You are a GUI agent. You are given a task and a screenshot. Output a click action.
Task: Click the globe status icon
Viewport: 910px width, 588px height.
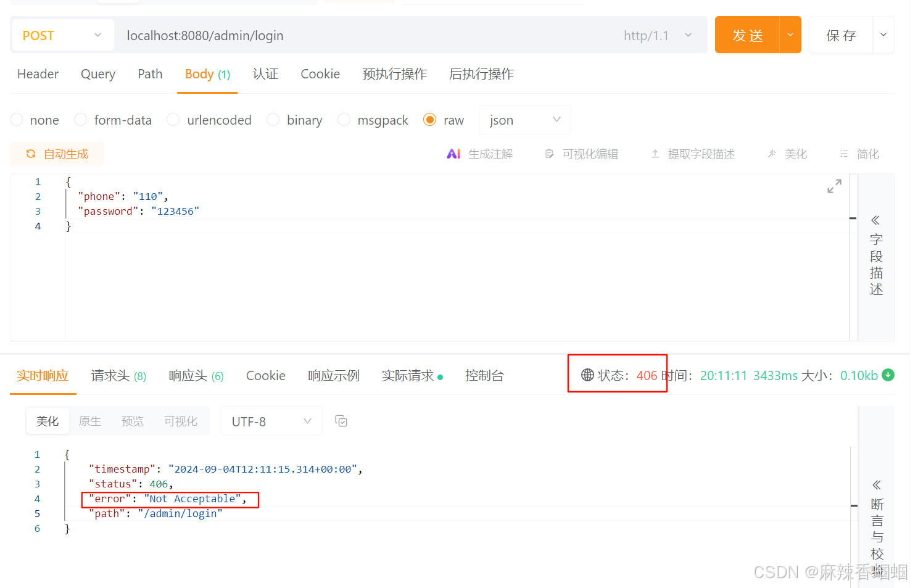587,375
